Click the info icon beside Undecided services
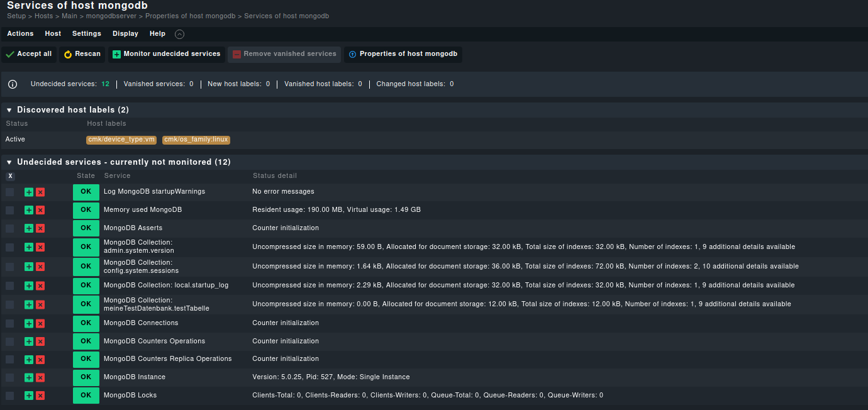Viewport: 868px width, 410px height. click(13, 84)
